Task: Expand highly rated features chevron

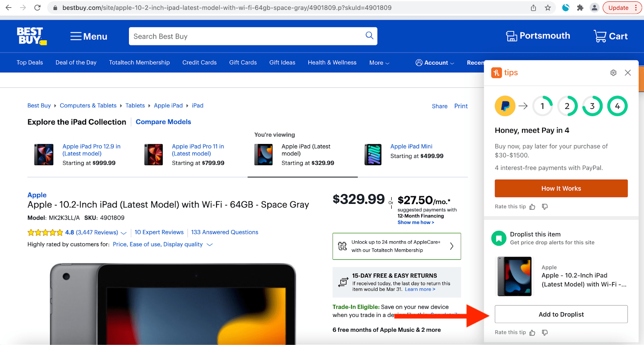Action: [209, 244]
